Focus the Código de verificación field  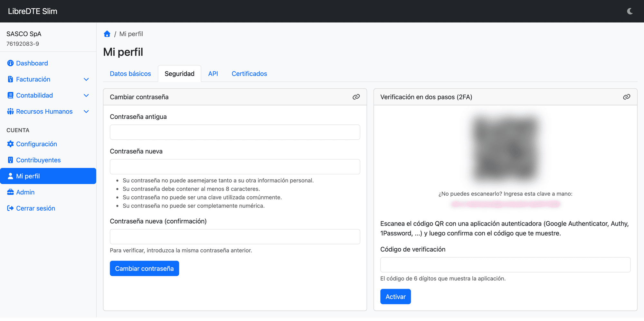click(x=506, y=265)
